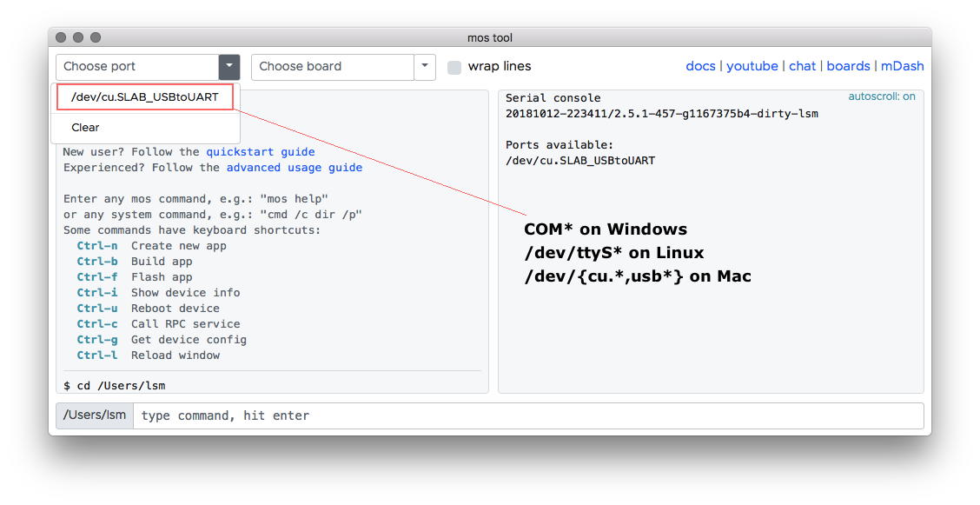Follow the quickstart guide link

click(x=261, y=152)
